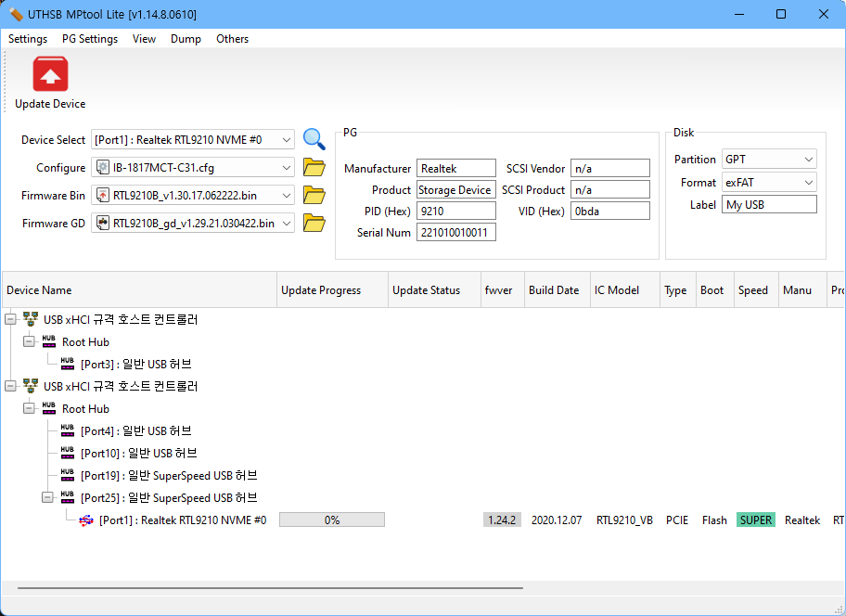Click the 1.24.2 firmware version cell
The height and width of the screenshot is (616, 846).
pyautogui.click(x=502, y=520)
